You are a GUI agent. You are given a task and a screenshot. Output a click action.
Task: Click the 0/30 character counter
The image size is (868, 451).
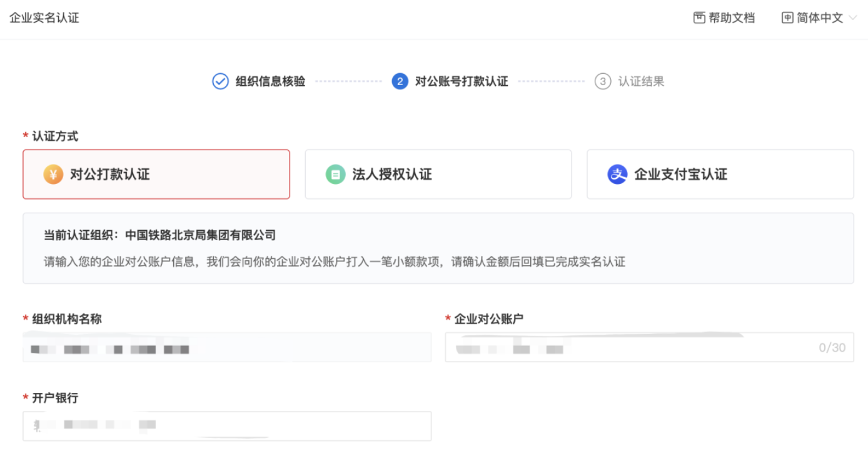pos(832,348)
